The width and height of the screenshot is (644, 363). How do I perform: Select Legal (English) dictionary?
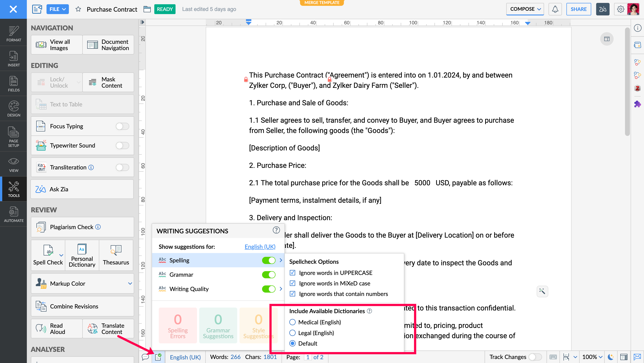coord(292,333)
